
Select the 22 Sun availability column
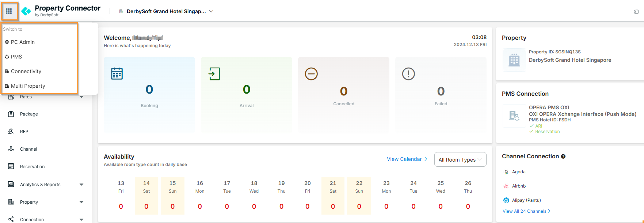[x=359, y=196]
